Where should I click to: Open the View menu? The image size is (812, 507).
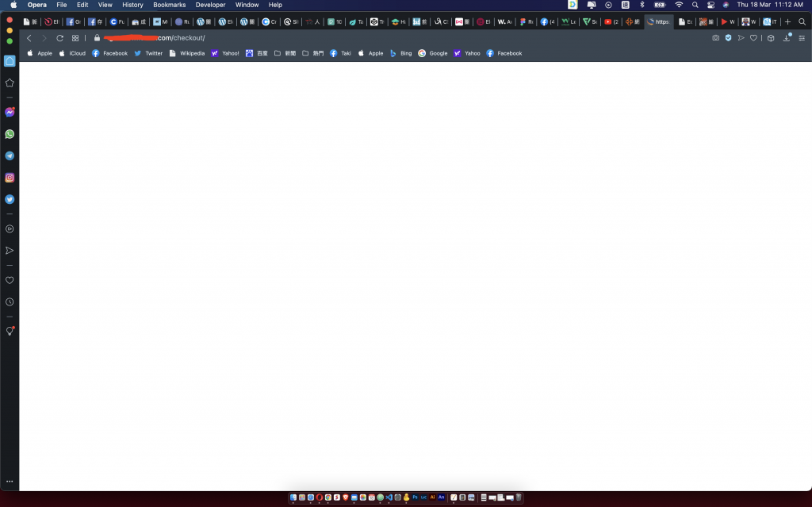pos(105,5)
